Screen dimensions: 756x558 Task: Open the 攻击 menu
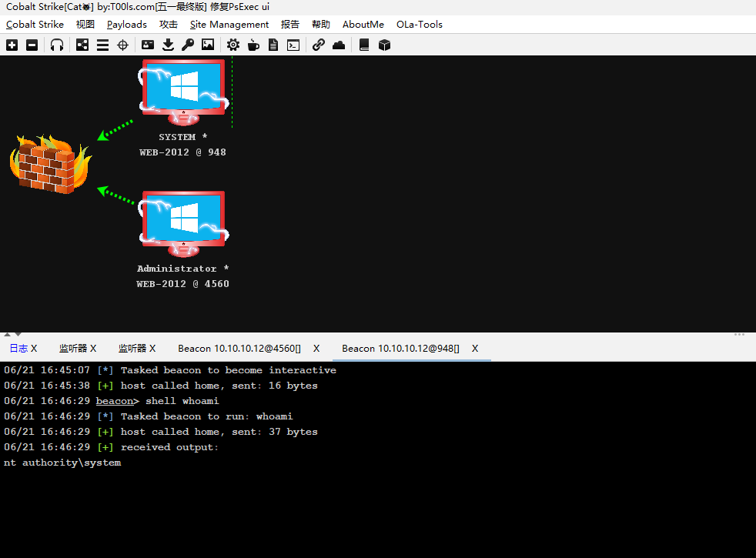169,25
